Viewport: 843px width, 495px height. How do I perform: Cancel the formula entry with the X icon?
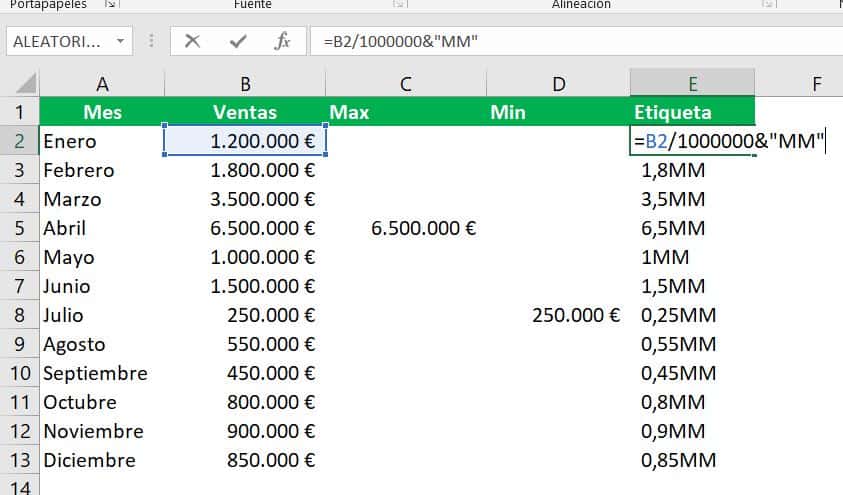pyautogui.click(x=192, y=41)
